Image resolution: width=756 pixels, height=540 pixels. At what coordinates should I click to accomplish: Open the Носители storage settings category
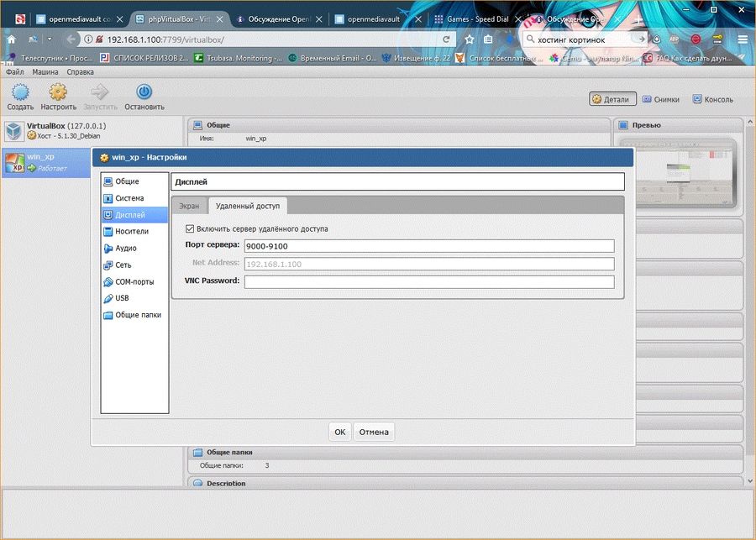(x=131, y=231)
